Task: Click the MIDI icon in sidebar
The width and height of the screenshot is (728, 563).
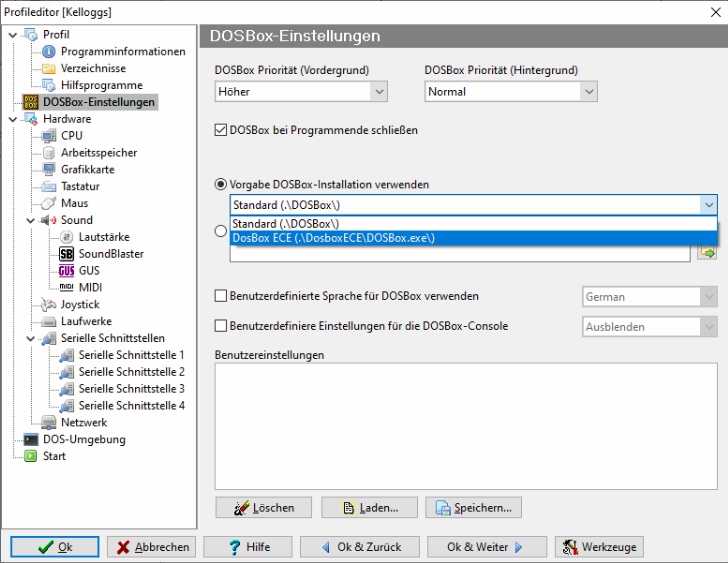Action: 67,288
